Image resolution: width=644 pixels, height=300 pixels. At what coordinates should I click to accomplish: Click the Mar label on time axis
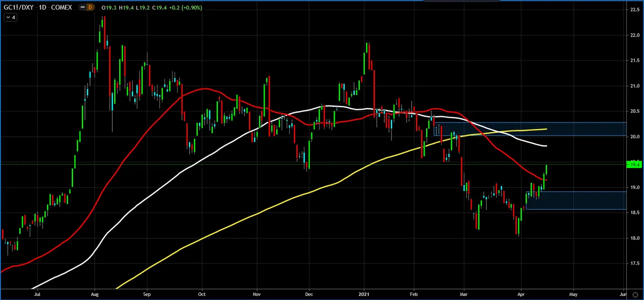(x=464, y=294)
